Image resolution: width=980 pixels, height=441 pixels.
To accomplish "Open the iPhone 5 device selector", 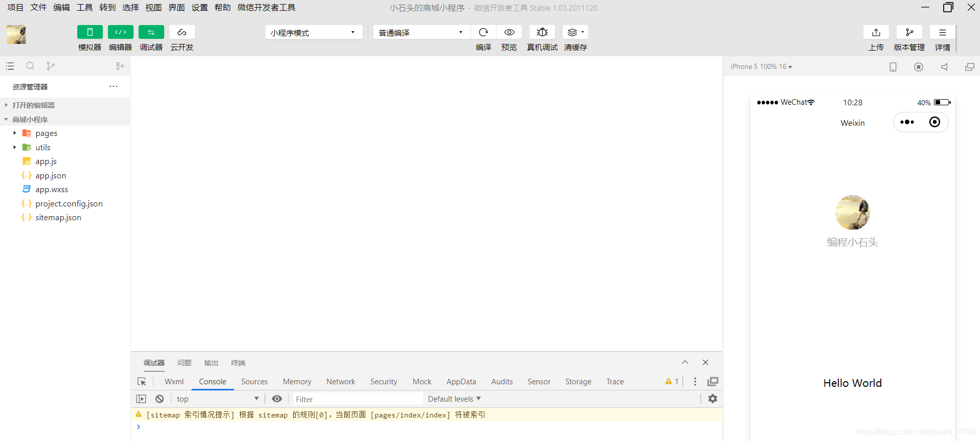I will click(761, 67).
